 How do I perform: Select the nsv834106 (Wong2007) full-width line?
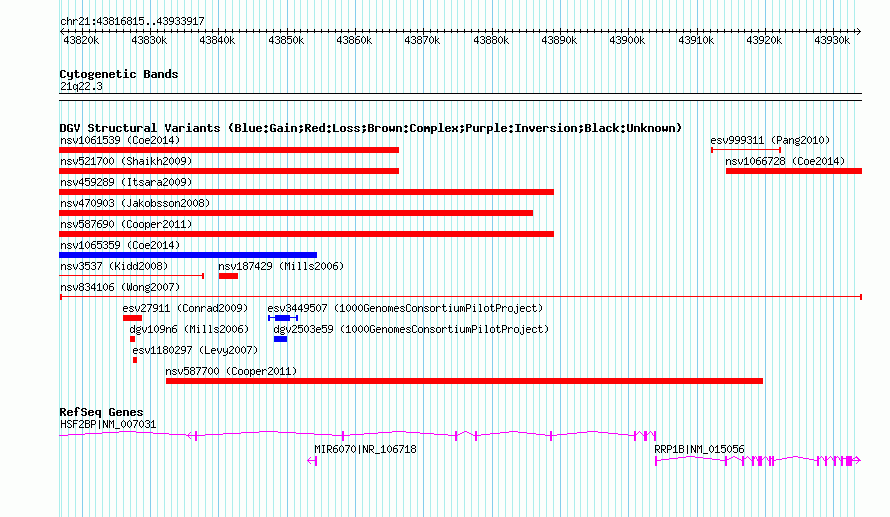point(461,297)
